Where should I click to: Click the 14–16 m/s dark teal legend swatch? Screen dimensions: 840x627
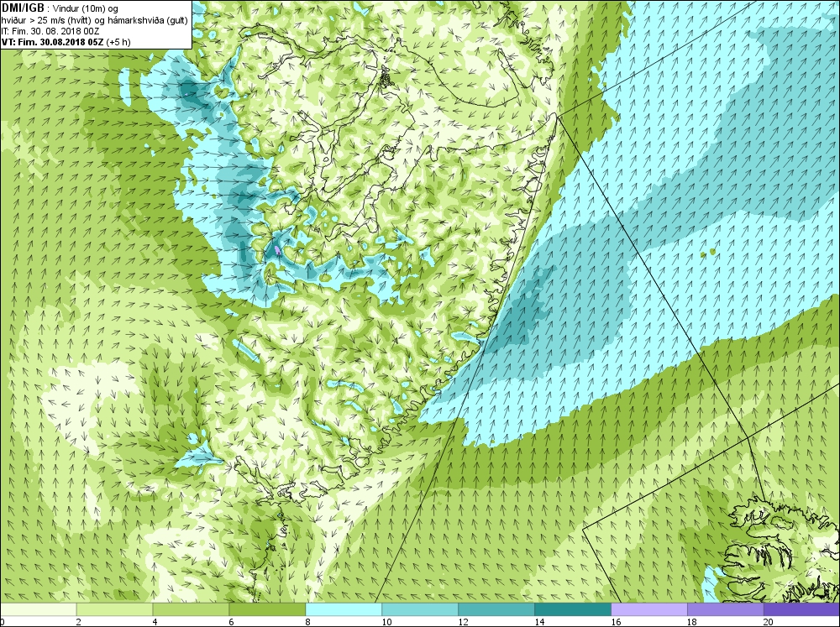click(573, 609)
